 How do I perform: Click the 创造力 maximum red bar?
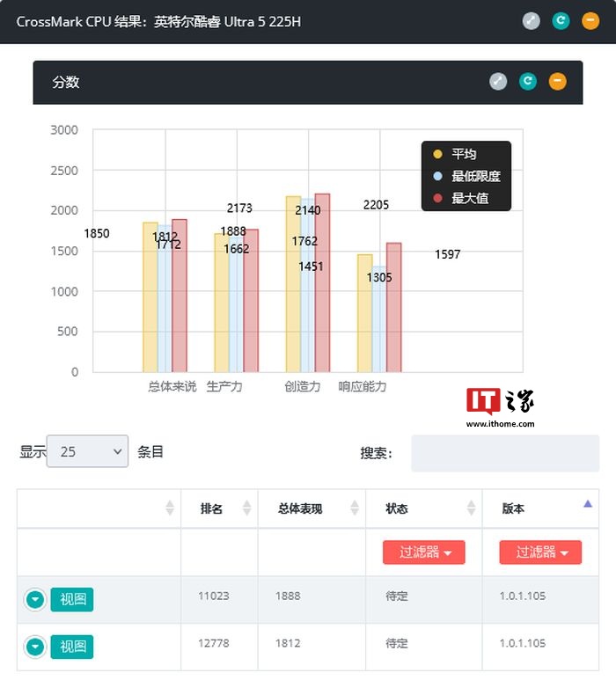[322, 282]
